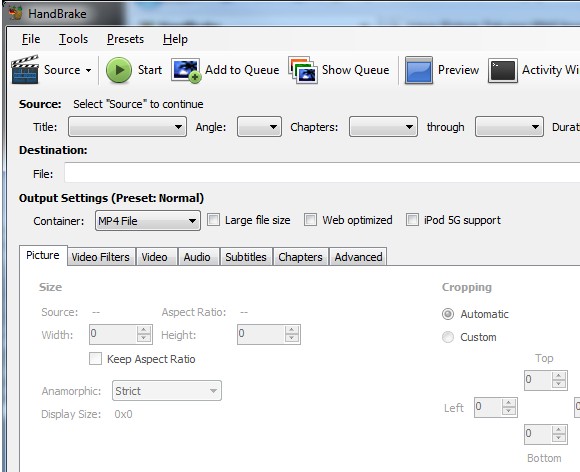
Task: Click the Preview button label
Action: tap(458, 70)
